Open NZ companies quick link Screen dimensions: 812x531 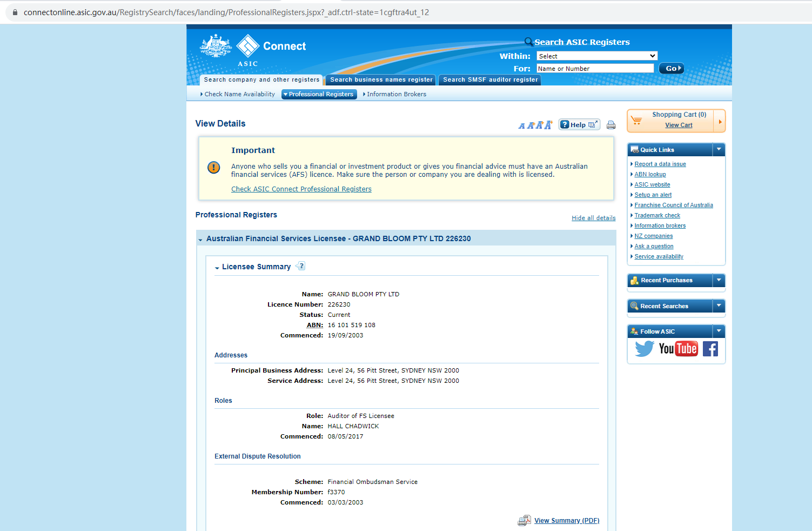click(654, 236)
